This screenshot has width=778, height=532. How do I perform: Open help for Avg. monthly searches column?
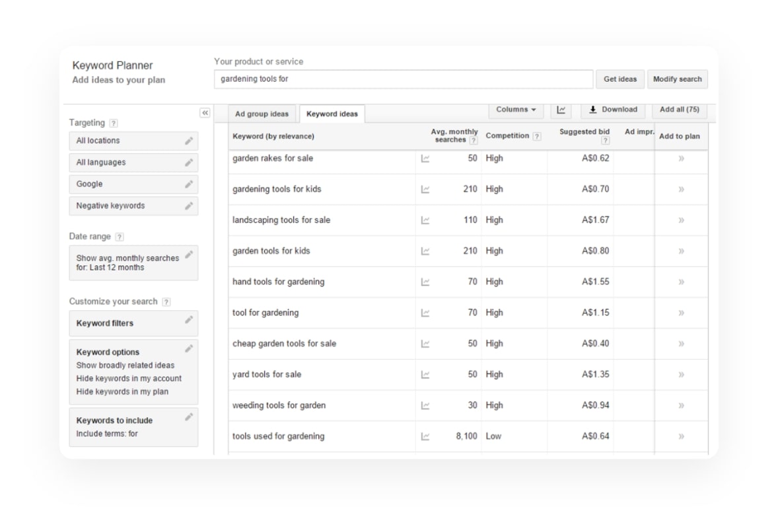pyautogui.click(x=474, y=141)
